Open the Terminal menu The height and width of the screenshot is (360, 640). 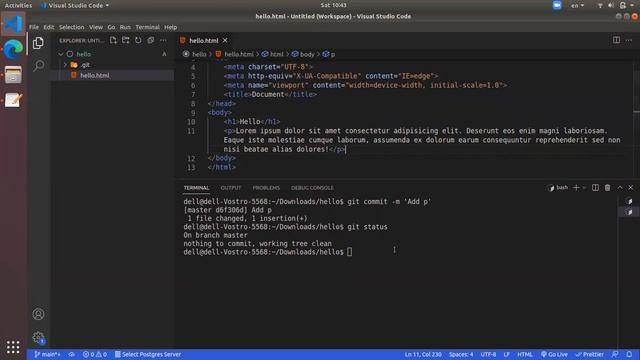(147, 27)
